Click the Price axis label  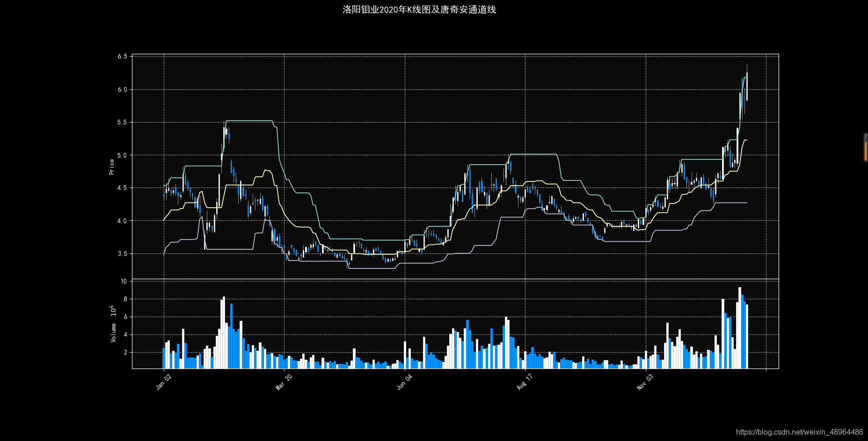point(111,167)
